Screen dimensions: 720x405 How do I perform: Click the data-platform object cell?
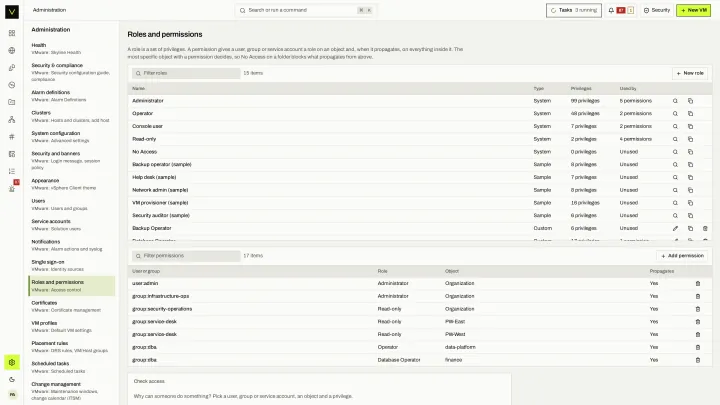click(460, 347)
